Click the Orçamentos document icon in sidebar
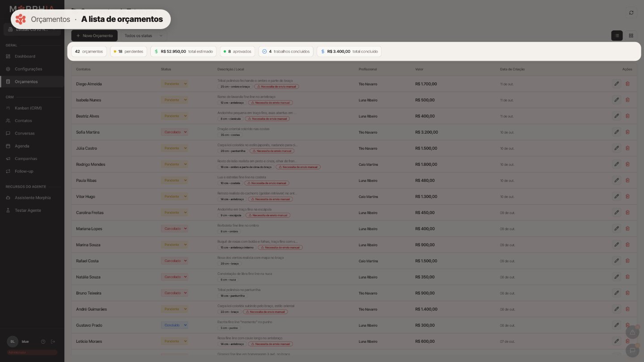 [8, 82]
